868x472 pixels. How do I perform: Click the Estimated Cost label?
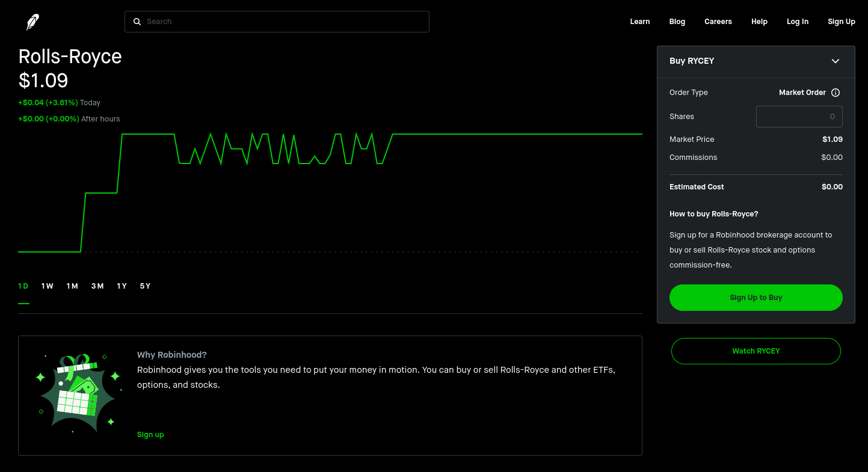[697, 187]
